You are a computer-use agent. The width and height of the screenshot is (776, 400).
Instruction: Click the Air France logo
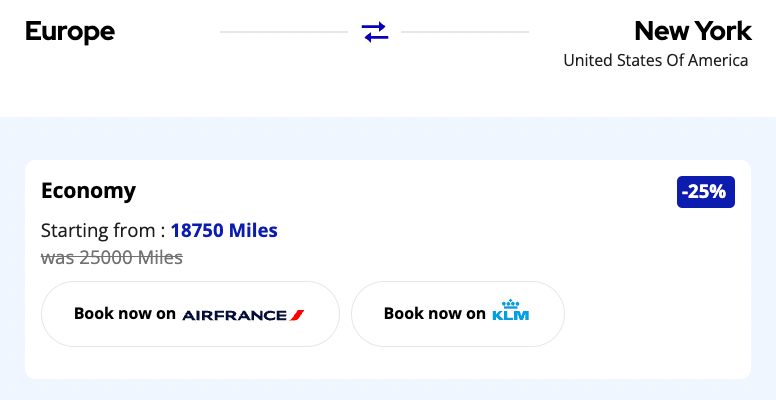(x=236, y=315)
